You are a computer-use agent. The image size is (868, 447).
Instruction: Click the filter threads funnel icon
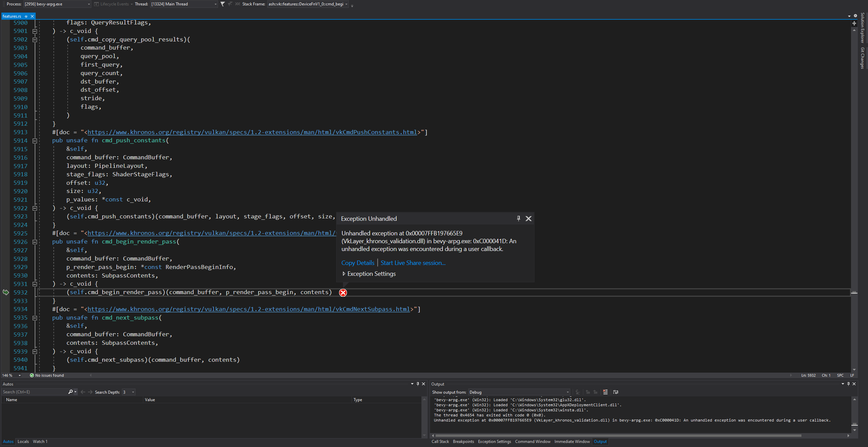[223, 4]
